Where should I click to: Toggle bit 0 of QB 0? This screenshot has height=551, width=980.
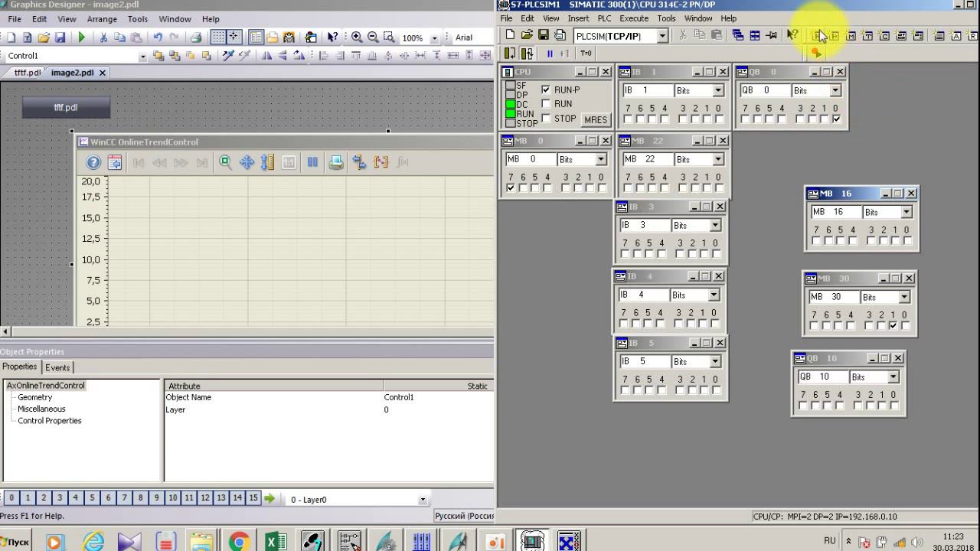pyautogui.click(x=836, y=119)
